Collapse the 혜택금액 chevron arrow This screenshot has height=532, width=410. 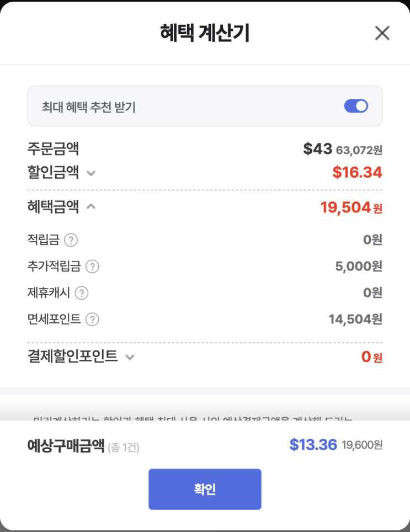tap(92, 207)
